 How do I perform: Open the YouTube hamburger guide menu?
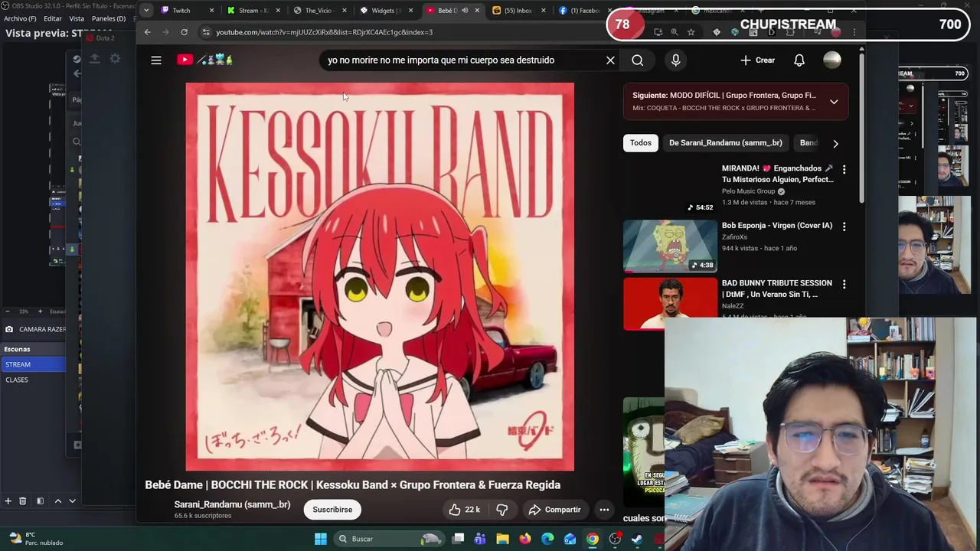pyautogui.click(x=156, y=60)
